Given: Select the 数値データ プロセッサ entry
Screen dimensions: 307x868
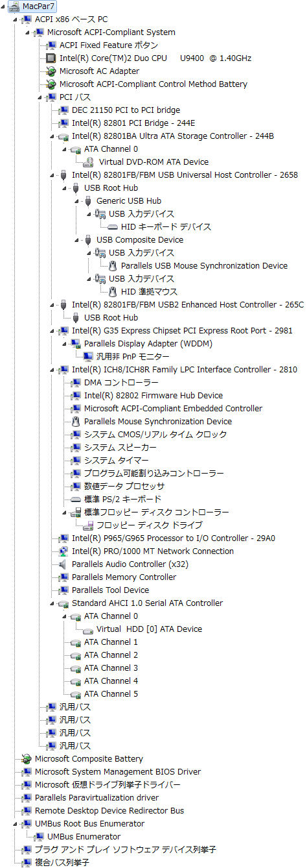Looking at the screenshot, I should tap(124, 487).
